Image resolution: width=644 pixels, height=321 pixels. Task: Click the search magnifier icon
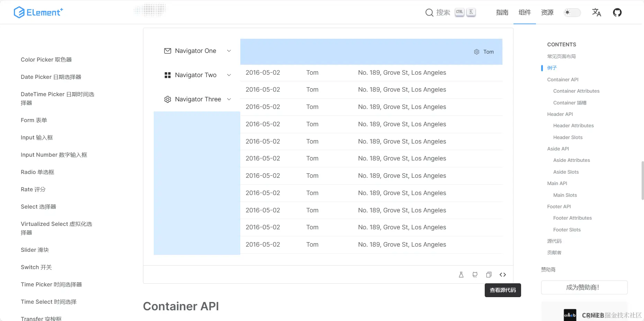point(429,13)
